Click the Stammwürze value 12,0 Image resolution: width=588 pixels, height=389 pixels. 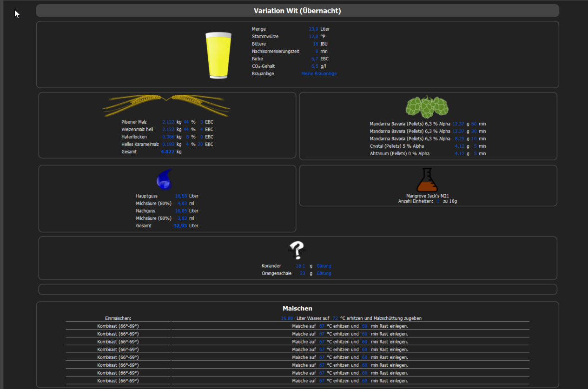[313, 37]
